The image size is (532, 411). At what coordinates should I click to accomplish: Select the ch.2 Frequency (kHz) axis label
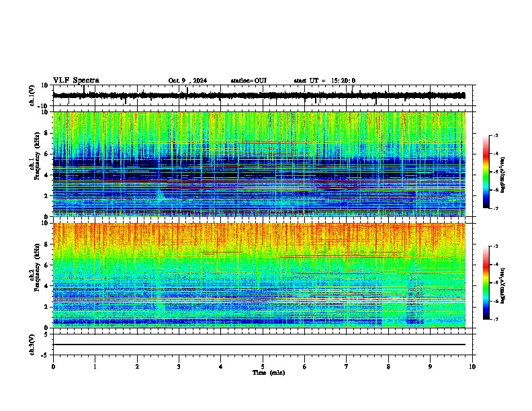pos(35,267)
